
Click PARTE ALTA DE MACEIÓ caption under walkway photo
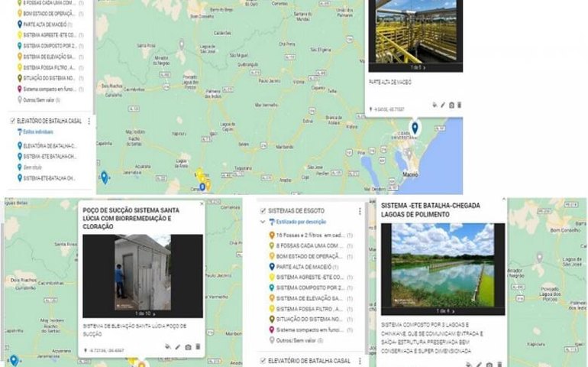[390, 82]
